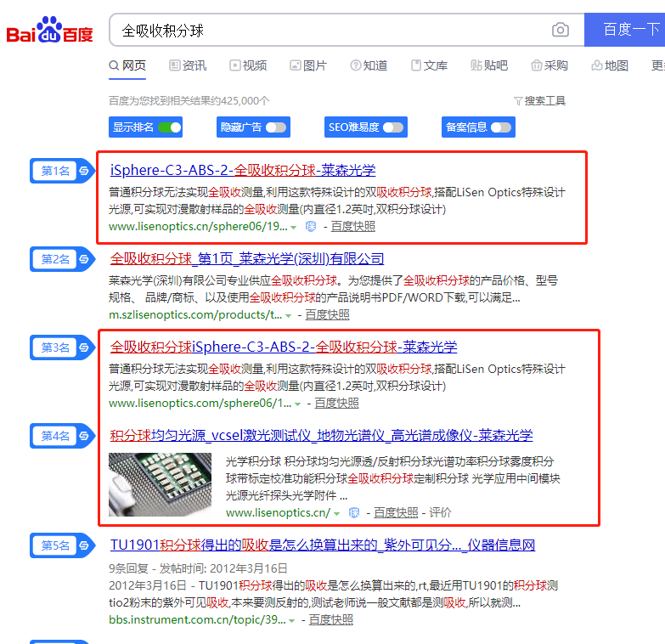Switch to the 文库 tab
Viewport: 665px width, 644px height.
429,65
